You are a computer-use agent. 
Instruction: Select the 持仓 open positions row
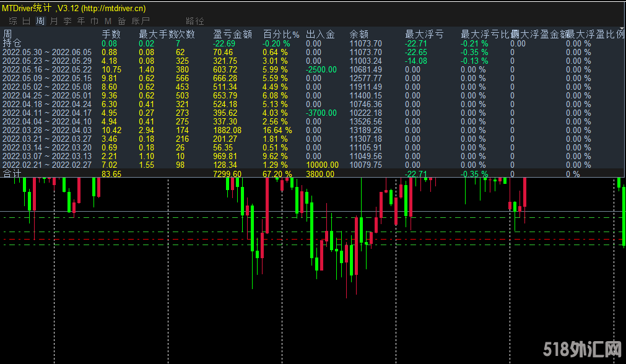pos(12,43)
